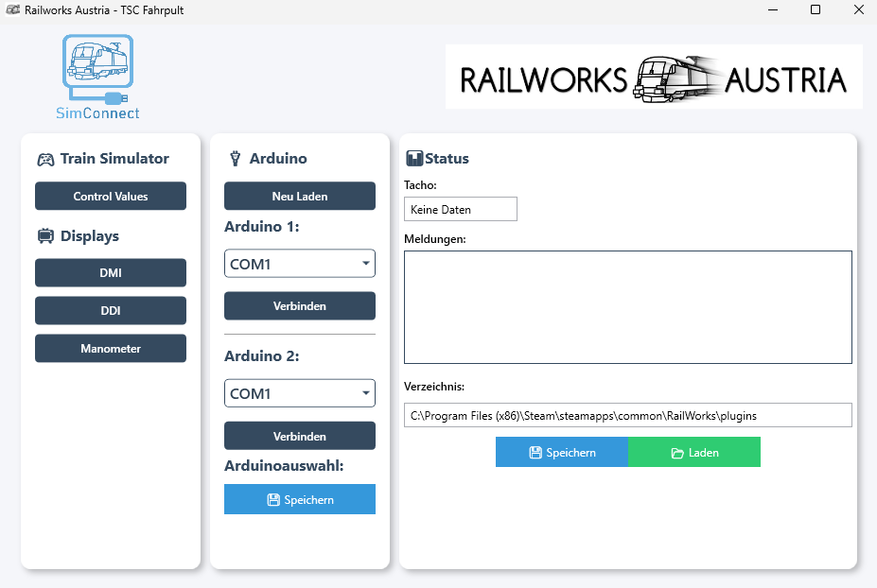
Task: Click the Arduinoauswahl: label
Action: pyautogui.click(x=284, y=466)
